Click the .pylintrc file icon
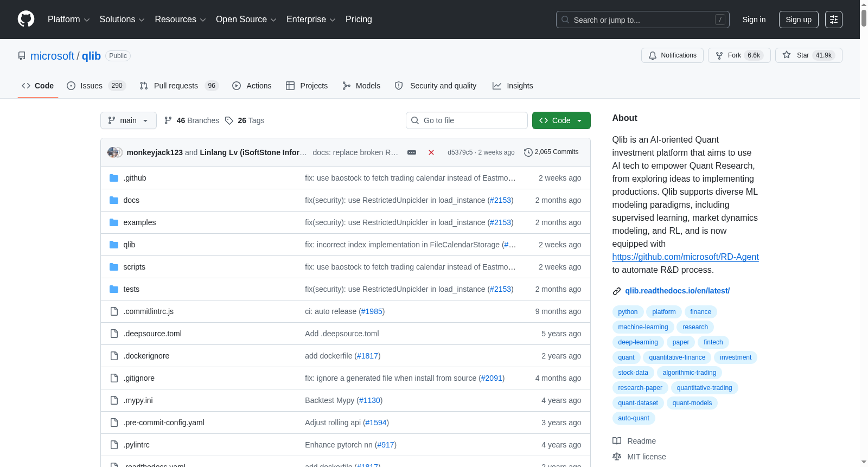The width and height of the screenshot is (868, 467). (114, 445)
